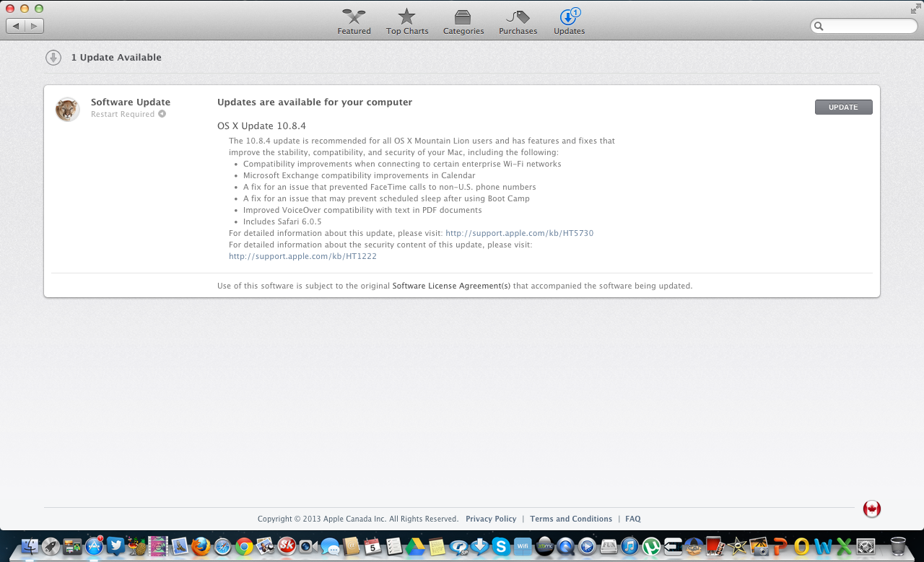Launch HandBrake from the dock
The width and height of the screenshot is (924, 562).
[136, 546]
